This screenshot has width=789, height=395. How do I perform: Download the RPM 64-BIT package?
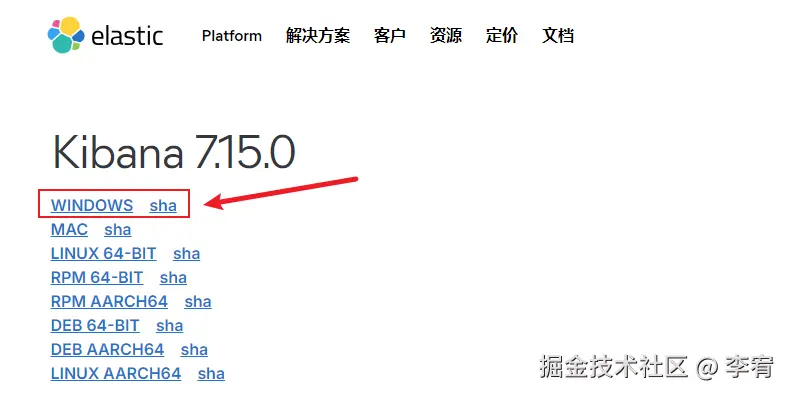point(97,277)
